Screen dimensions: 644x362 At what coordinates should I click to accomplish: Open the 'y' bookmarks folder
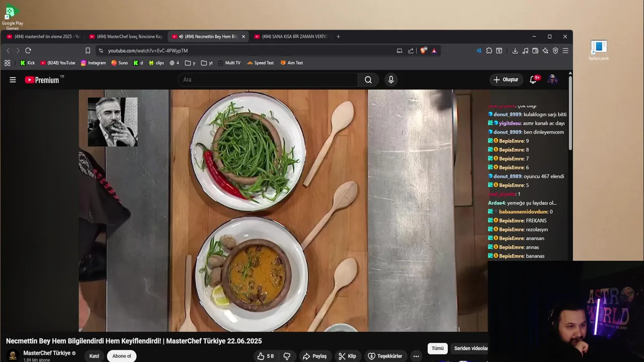[x=190, y=63]
